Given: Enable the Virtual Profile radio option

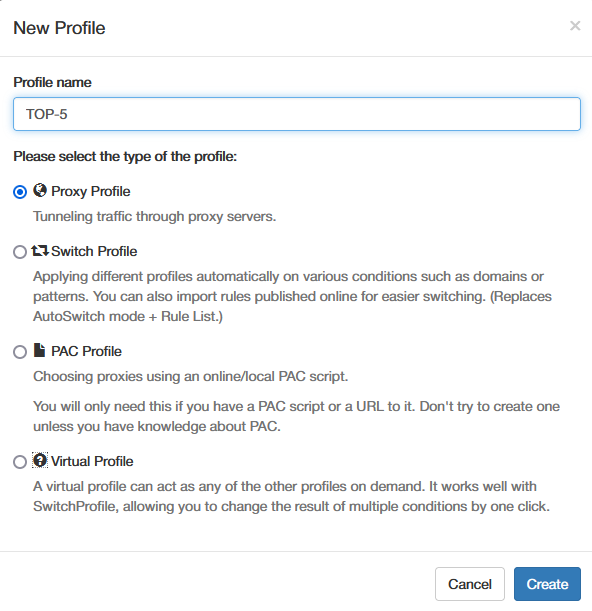Looking at the screenshot, I should pos(20,462).
